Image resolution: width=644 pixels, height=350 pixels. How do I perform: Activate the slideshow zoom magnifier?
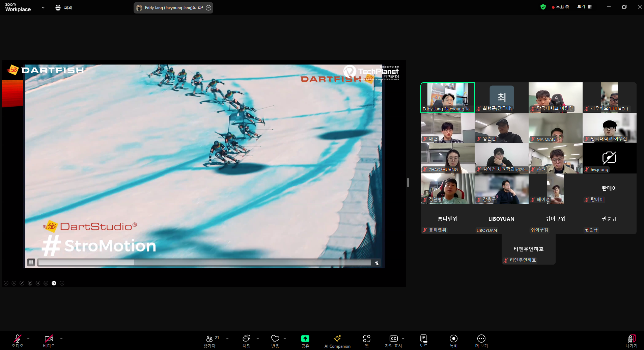point(38,283)
